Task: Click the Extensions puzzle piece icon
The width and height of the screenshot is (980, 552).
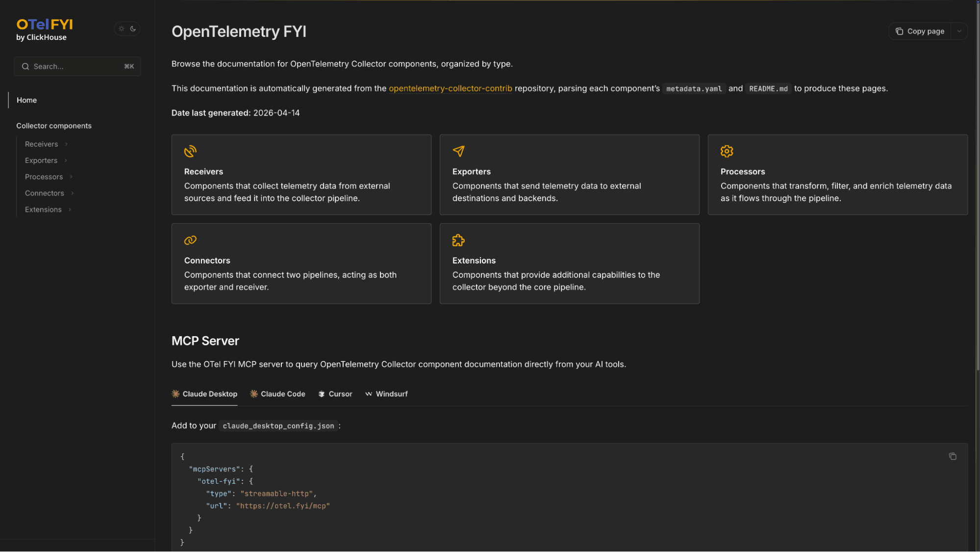Action: 458,240
